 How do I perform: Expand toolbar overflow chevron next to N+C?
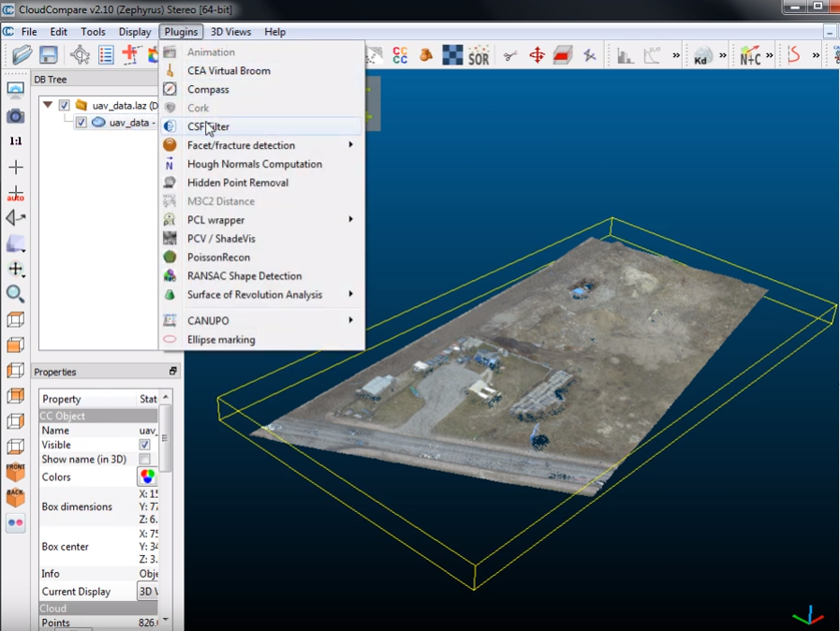[769, 55]
